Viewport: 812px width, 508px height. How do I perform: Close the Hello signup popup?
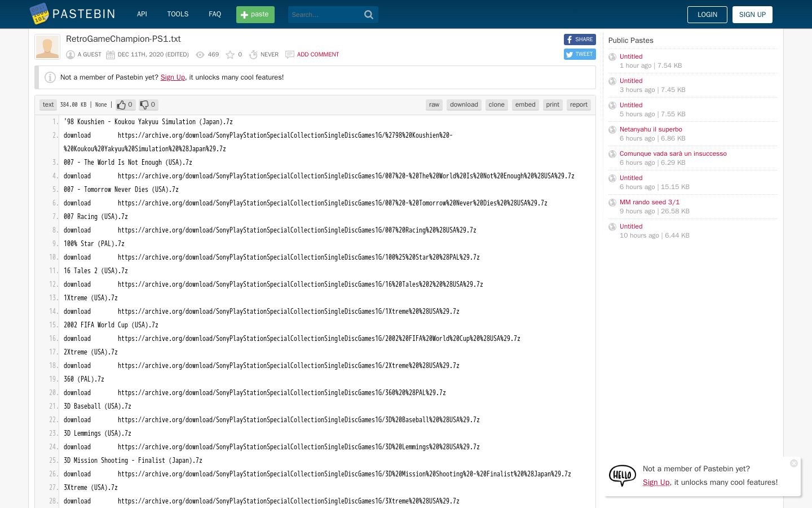[x=794, y=463]
